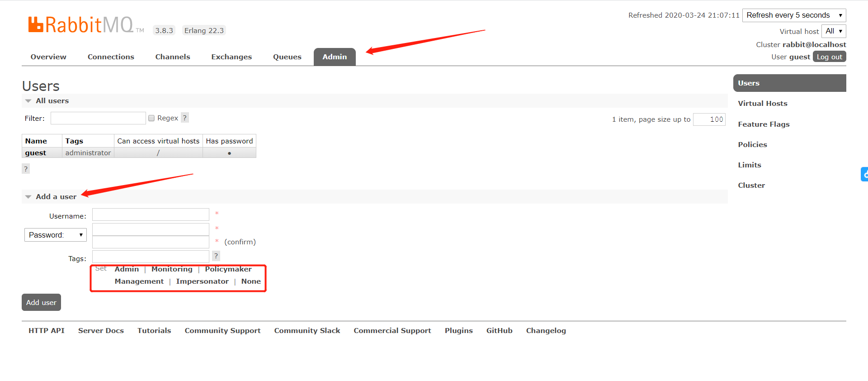
Task: Collapse the Add a user section
Action: pyautogui.click(x=56, y=197)
